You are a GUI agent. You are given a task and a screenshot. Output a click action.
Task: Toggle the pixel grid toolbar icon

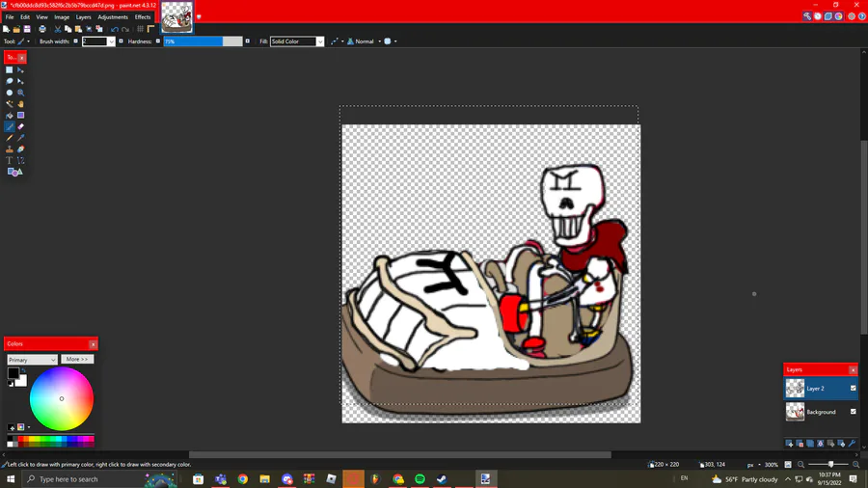point(140,29)
